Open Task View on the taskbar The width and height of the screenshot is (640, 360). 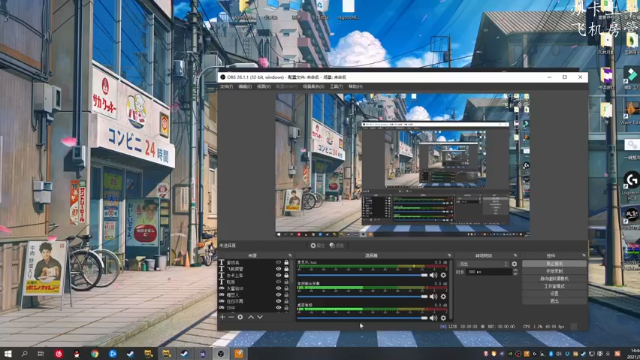click(41, 353)
